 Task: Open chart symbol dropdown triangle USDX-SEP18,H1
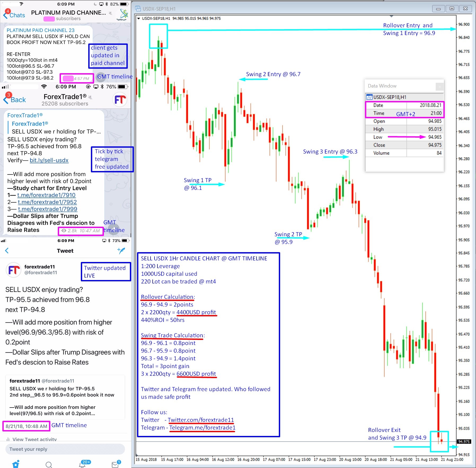pyautogui.click(x=138, y=19)
